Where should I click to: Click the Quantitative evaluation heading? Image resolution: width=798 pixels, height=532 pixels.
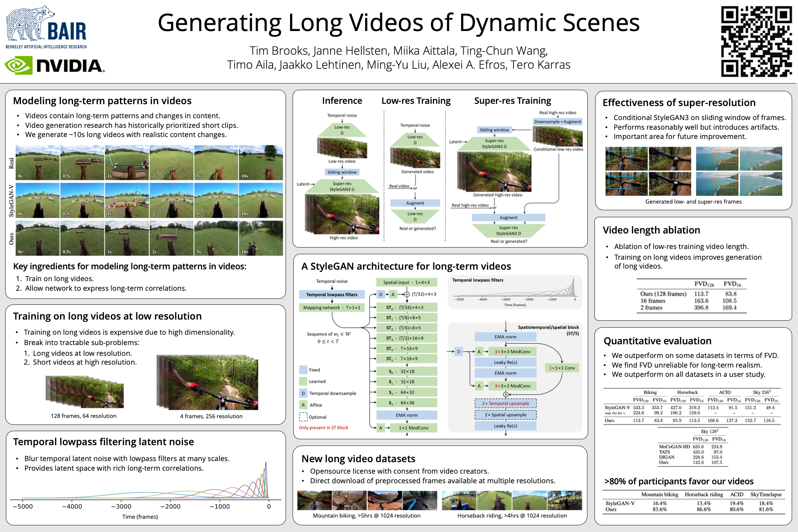(x=657, y=341)
